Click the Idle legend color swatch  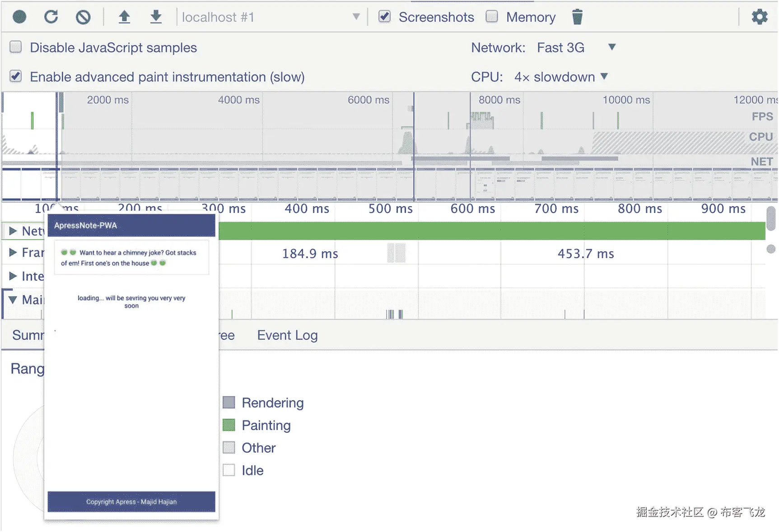[x=229, y=470]
